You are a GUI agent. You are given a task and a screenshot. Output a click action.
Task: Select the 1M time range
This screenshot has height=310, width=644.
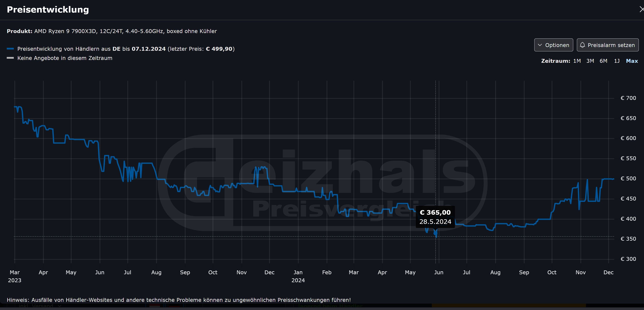[577, 61]
